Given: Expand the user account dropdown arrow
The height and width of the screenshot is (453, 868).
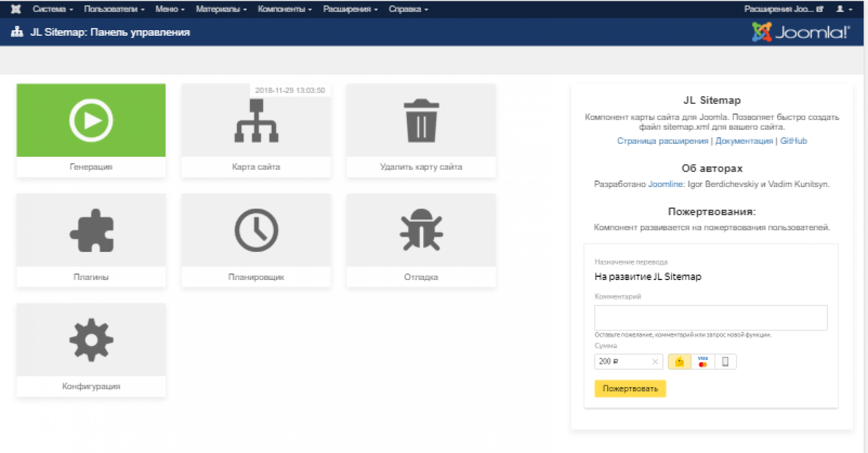Looking at the screenshot, I should click(x=850, y=9).
